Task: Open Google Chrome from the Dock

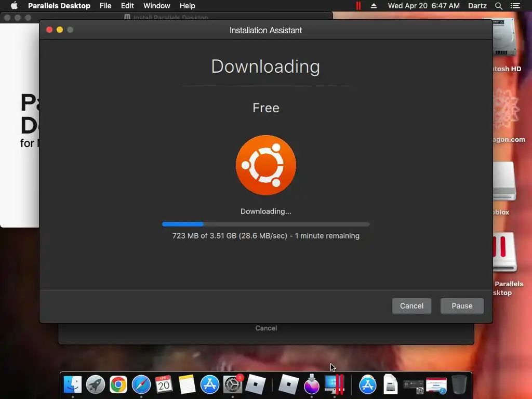Action: tap(118, 385)
